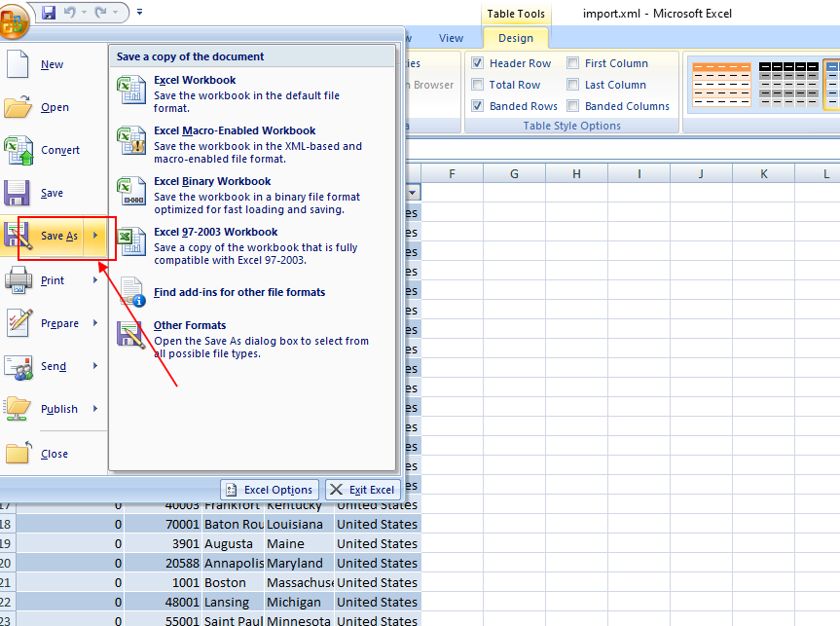Click the Excel 97-2003 Workbook icon

click(x=131, y=241)
